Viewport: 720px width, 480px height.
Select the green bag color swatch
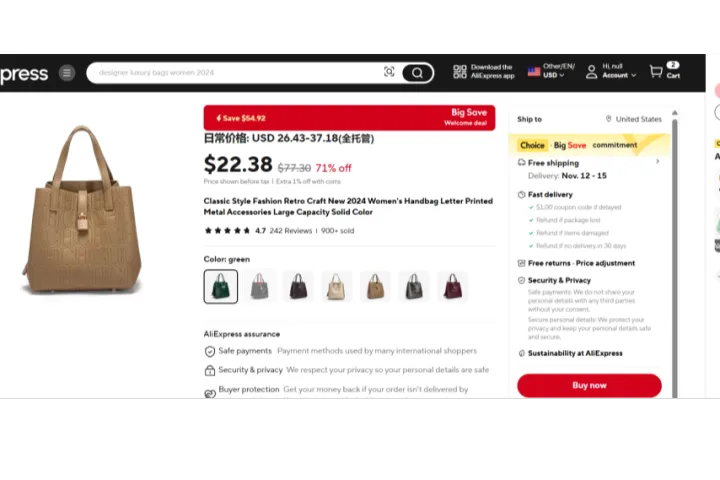pyautogui.click(x=221, y=287)
